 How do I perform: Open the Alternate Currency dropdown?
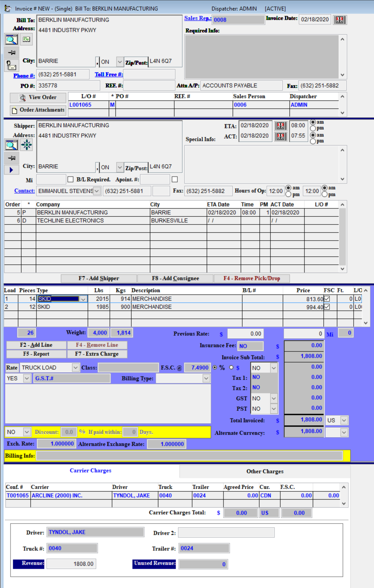click(344, 432)
